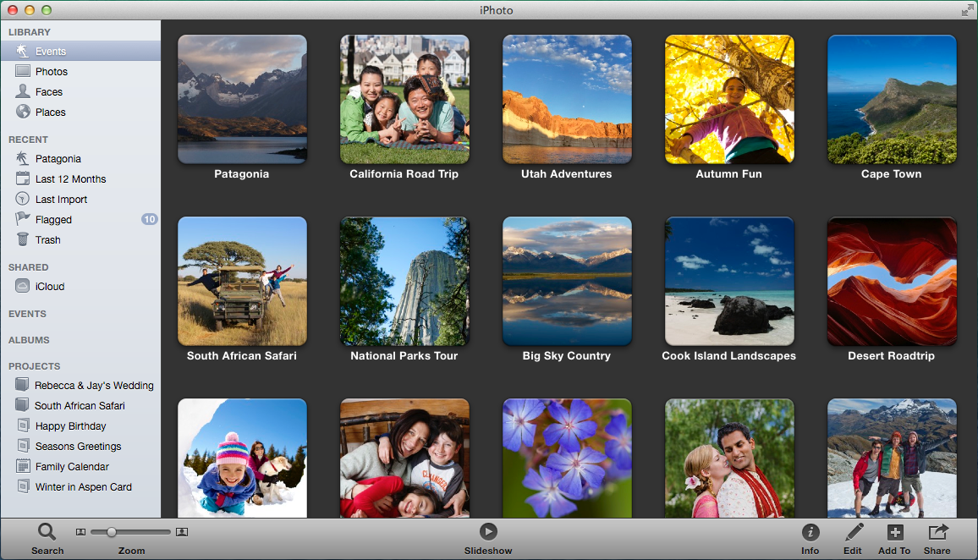Open the Seasons Greetings project

(80, 446)
